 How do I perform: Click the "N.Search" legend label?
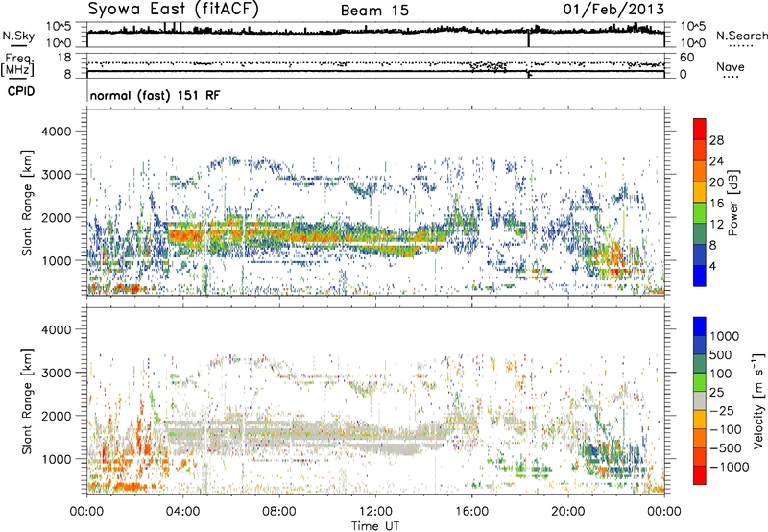coord(742,36)
